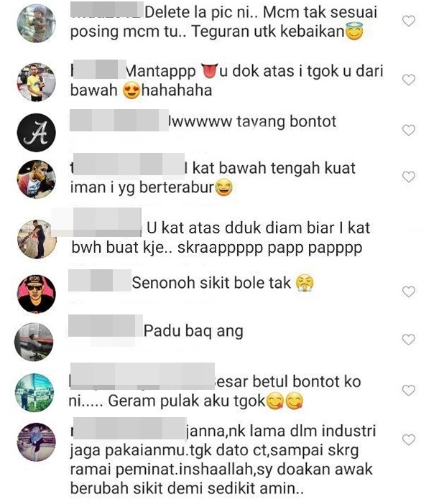The width and height of the screenshot is (439, 504).
Task: Tap the heart beside "Padu baq ang"
Action: click(x=408, y=340)
